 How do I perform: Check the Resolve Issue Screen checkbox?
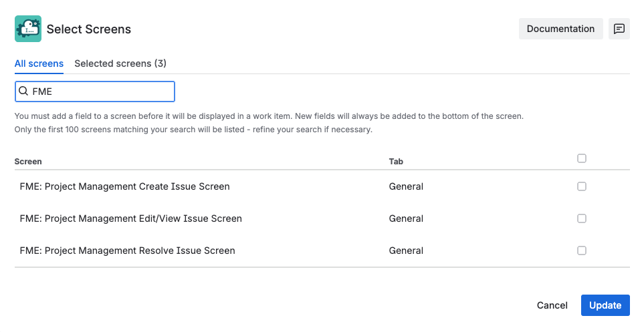coord(582,251)
